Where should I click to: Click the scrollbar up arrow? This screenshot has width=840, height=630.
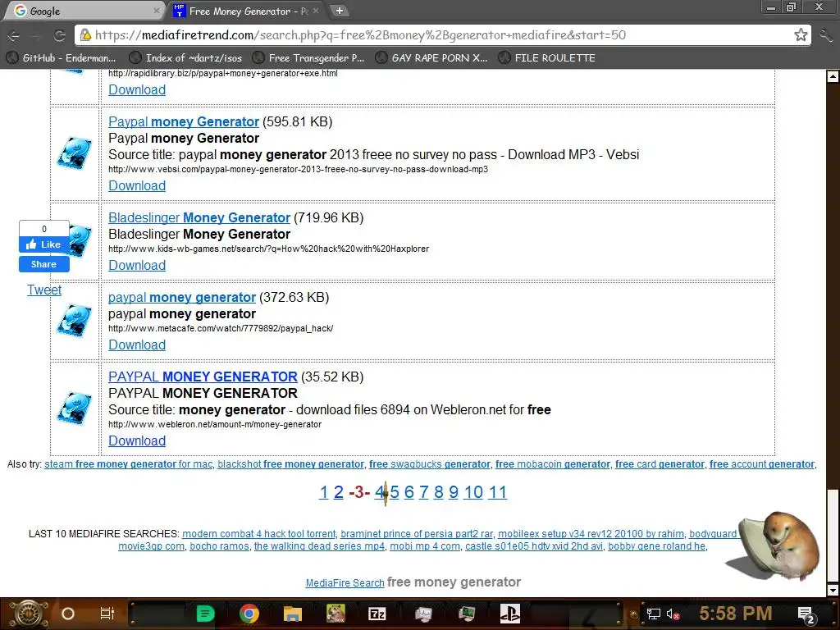pyautogui.click(x=833, y=76)
